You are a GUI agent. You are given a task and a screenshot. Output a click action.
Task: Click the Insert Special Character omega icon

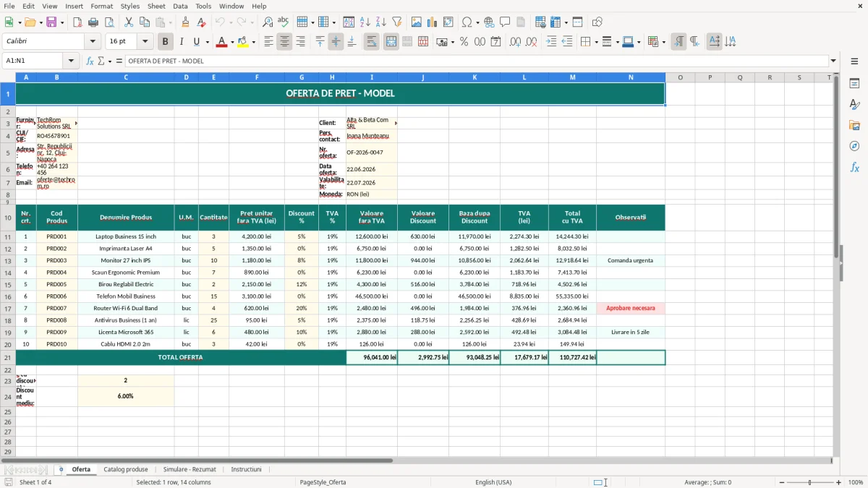coord(467,22)
